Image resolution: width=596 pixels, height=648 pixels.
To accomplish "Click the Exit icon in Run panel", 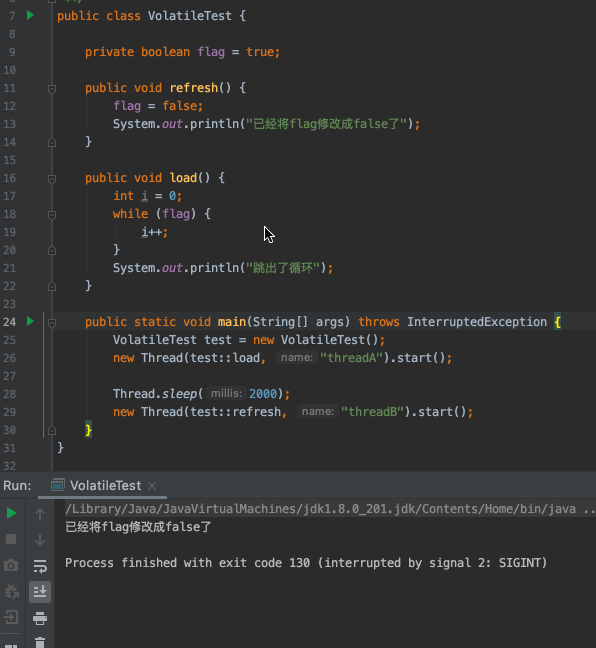I will 11,617.
